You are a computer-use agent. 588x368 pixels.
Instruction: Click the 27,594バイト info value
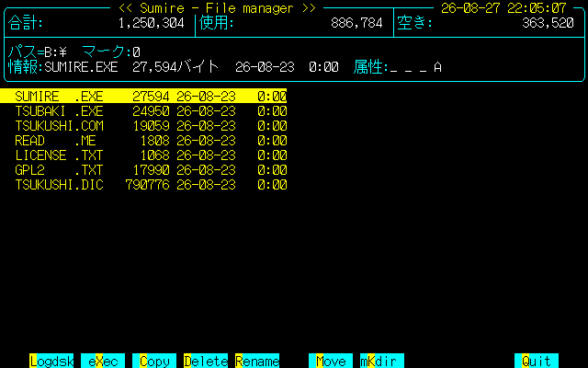pos(175,67)
